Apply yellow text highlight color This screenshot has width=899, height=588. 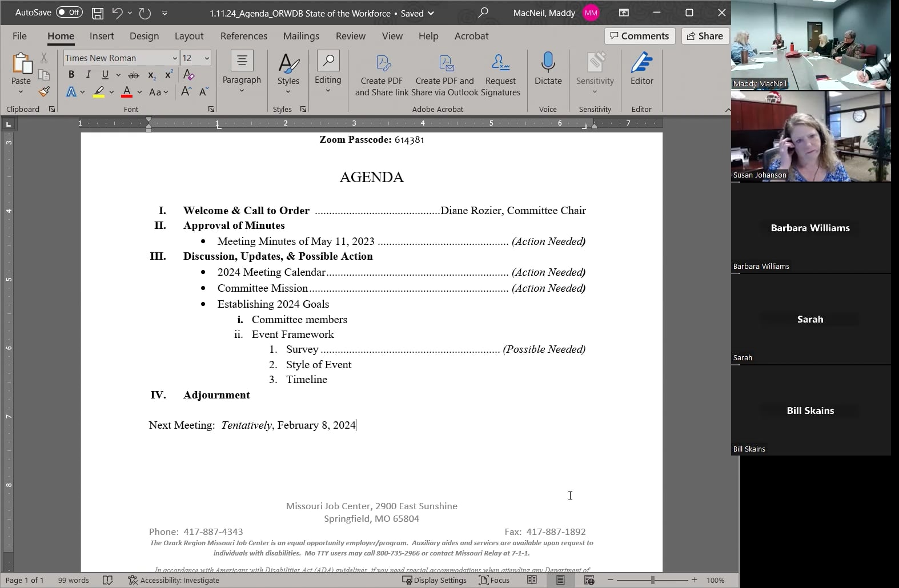click(x=99, y=91)
